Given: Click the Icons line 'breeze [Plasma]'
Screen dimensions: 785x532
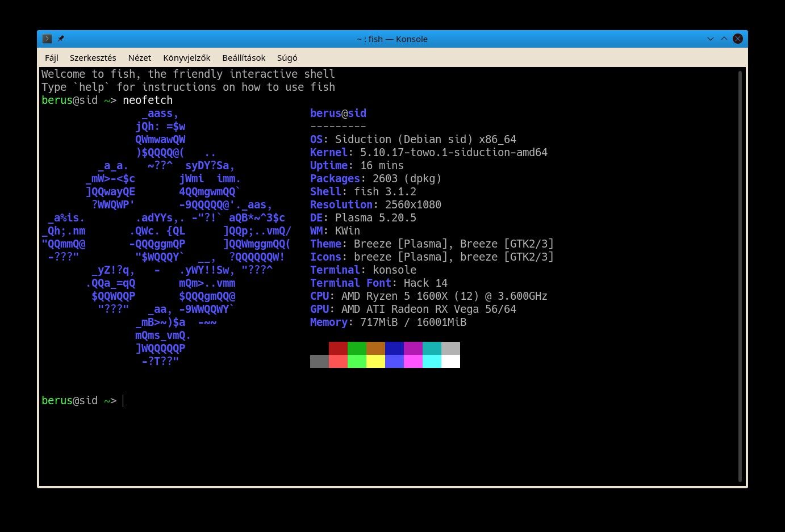Looking at the screenshot, I should (x=400, y=257).
